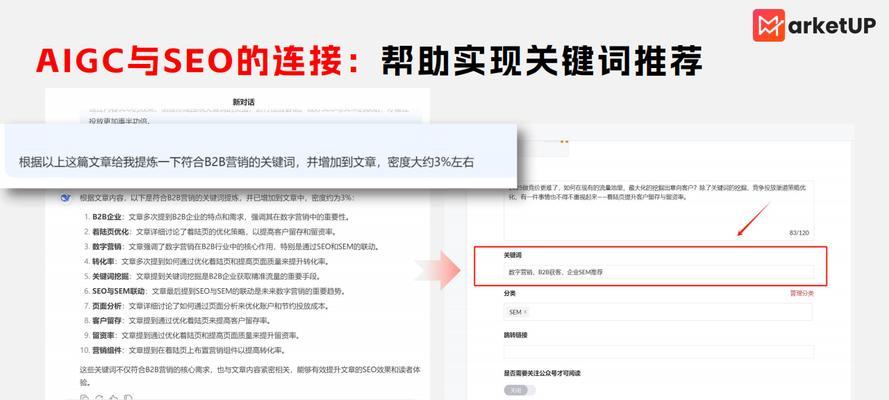Click the DeepSeek whale avatar icon

tap(66, 198)
